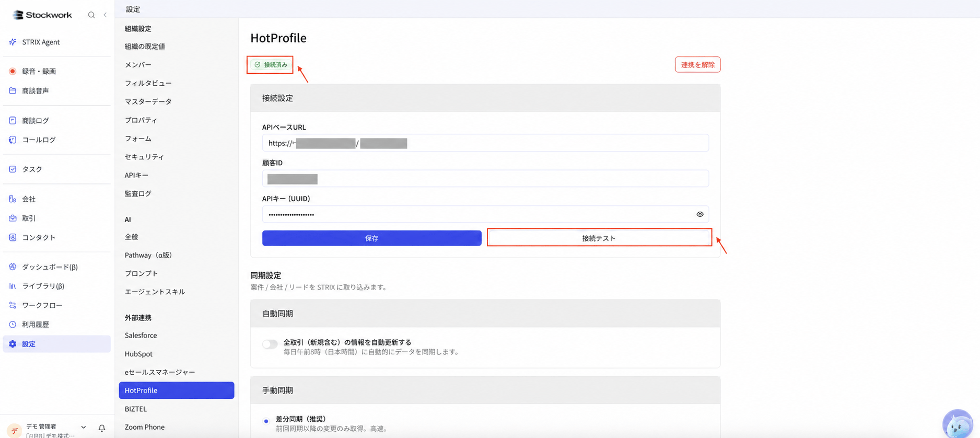Click the 接続設定 section header

coord(485,98)
